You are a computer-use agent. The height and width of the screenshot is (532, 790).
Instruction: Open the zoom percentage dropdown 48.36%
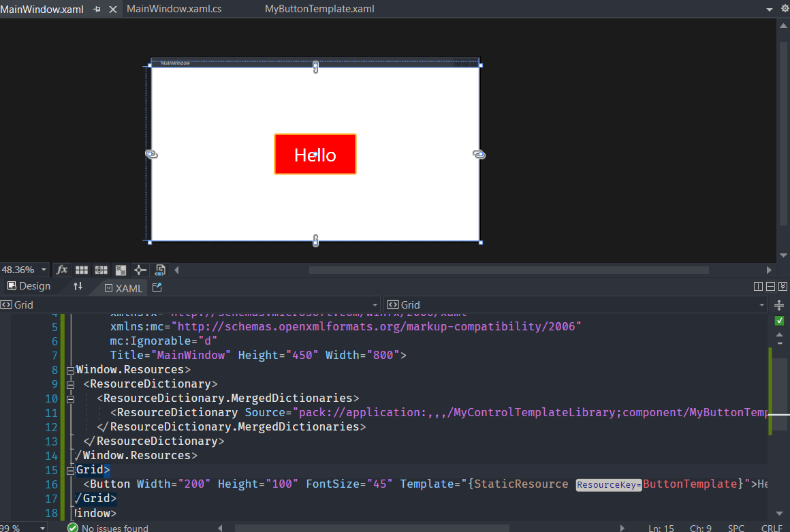44,270
